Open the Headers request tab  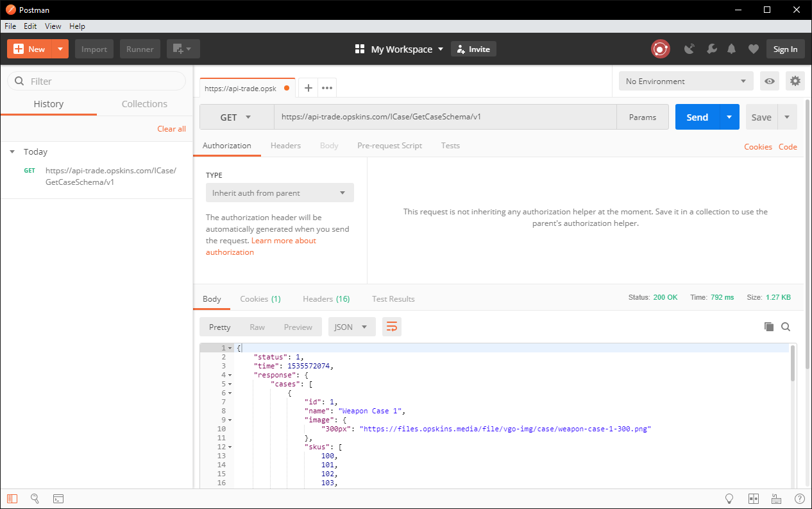click(x=285, y=146)
